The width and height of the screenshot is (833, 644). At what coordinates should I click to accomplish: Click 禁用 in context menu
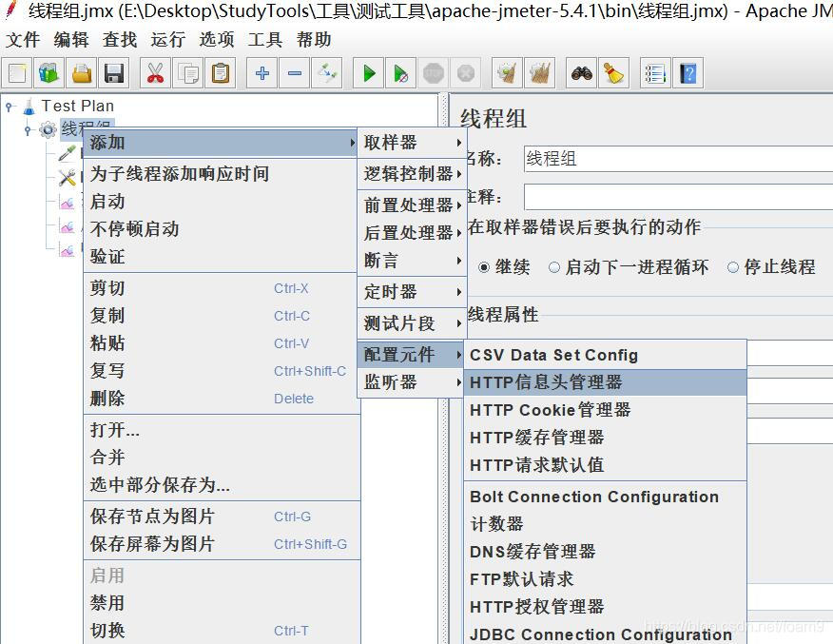(223, 603)
